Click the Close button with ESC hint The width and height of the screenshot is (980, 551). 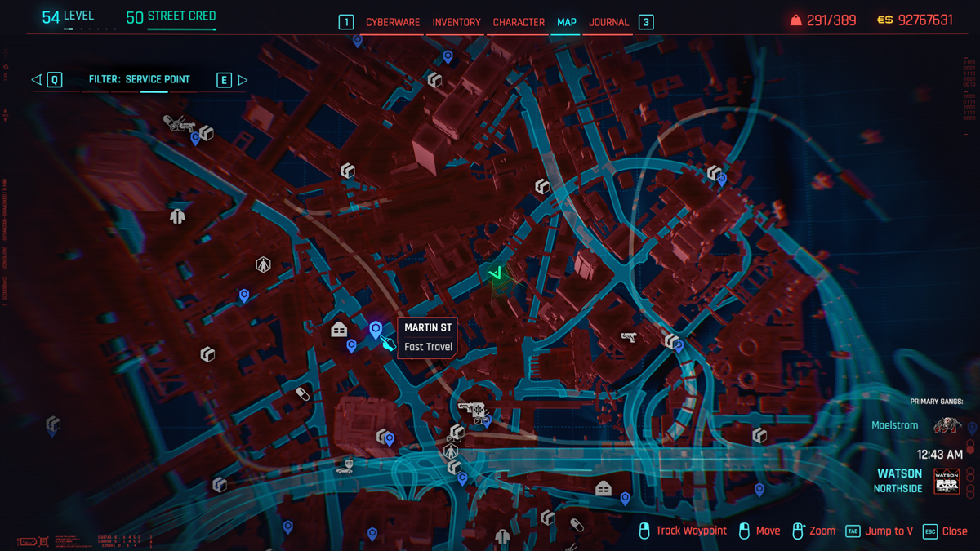[x=953, y=531]
